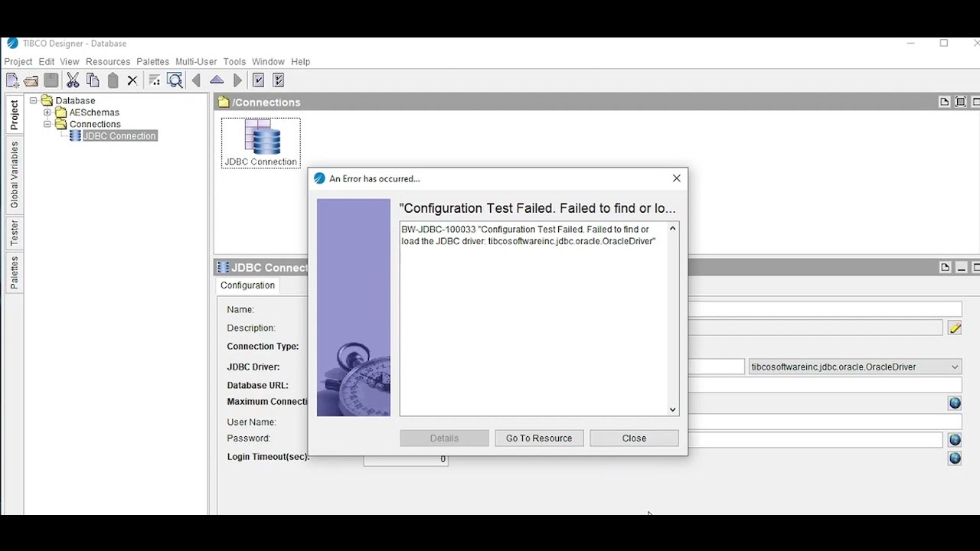Click the BW-JDBC-100033 error message text

tap(528, 235)
